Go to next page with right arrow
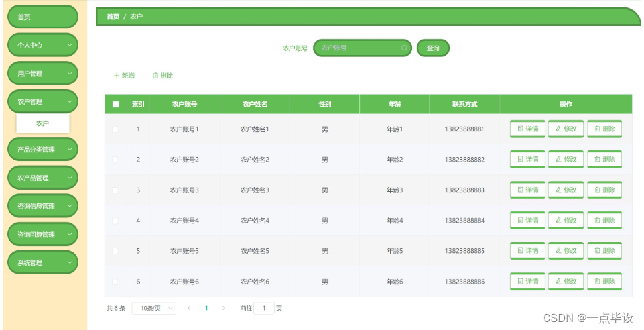Viewport: 644px width, 330px height. pos(223,308)
